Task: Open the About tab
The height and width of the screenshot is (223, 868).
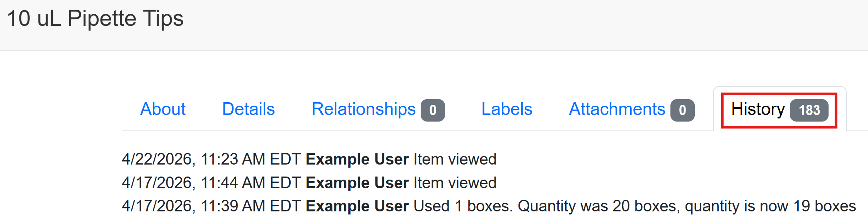Action: (163, 109)
